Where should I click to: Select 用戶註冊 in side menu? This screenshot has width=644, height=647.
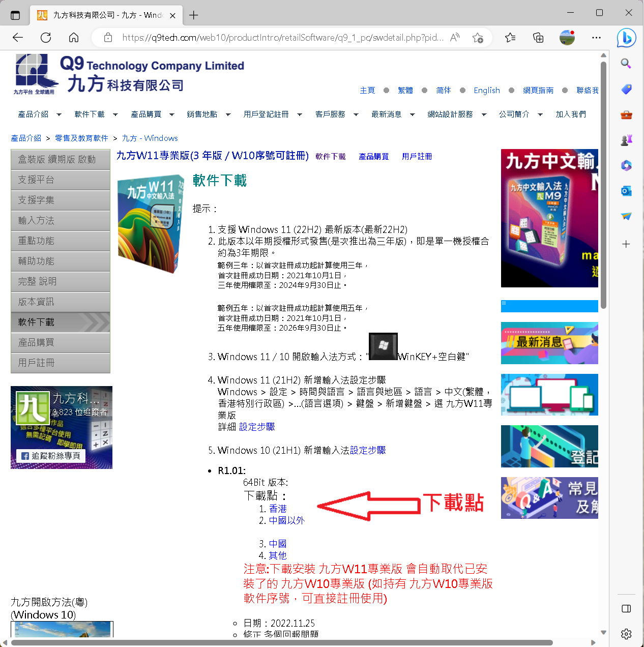tap(61, 363)
